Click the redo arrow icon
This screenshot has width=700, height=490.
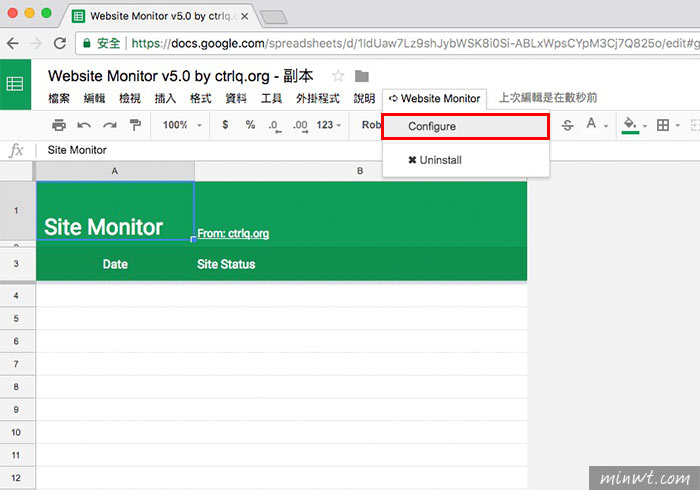[x=109, y=125]
